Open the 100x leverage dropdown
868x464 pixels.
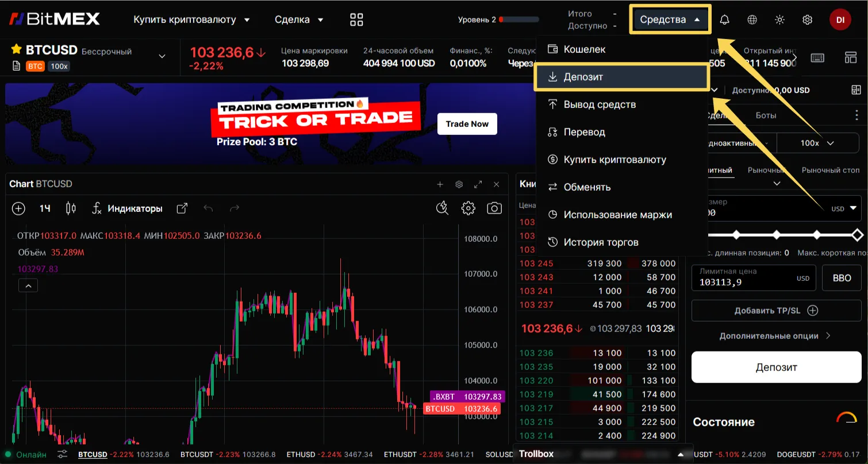[817, 142]
